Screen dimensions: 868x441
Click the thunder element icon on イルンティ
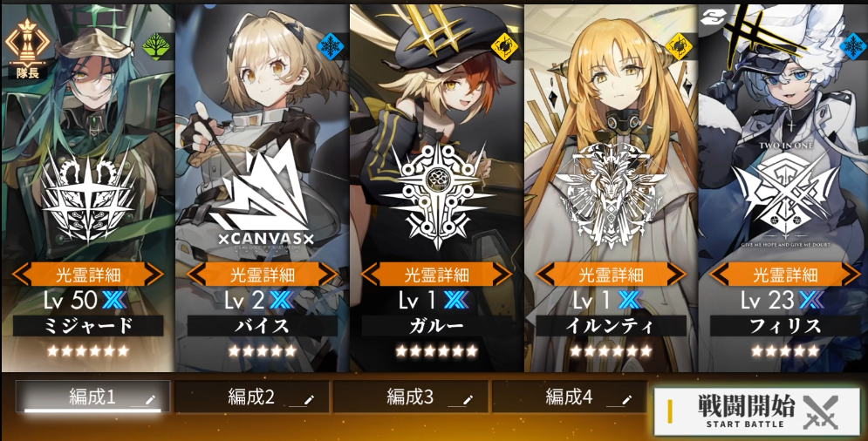pos(678,46)
